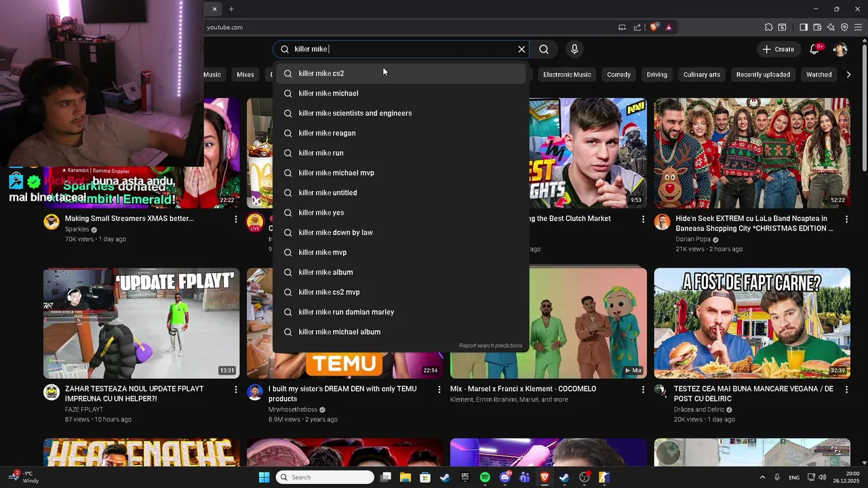
Task: Select the Watched chip
Action: pyautogui.click(x=818, y=75)
